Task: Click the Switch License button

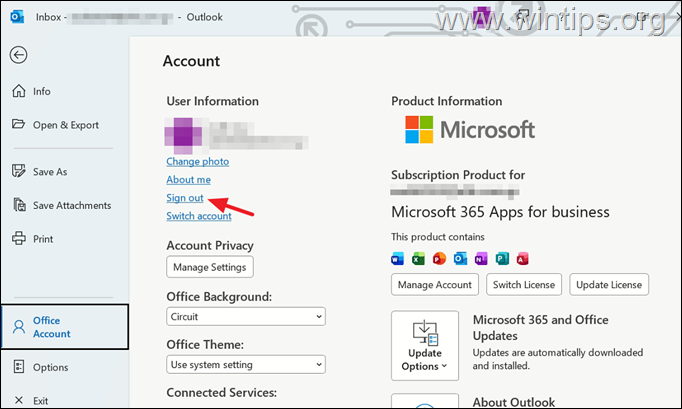Action: click(524, 285)
